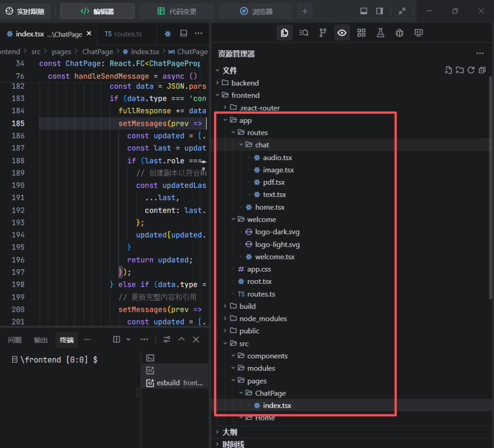The width and height of the screenshot is (494, 448).
Task: Maximize the terminal panel with up chevron
Action: pos(182,339)
